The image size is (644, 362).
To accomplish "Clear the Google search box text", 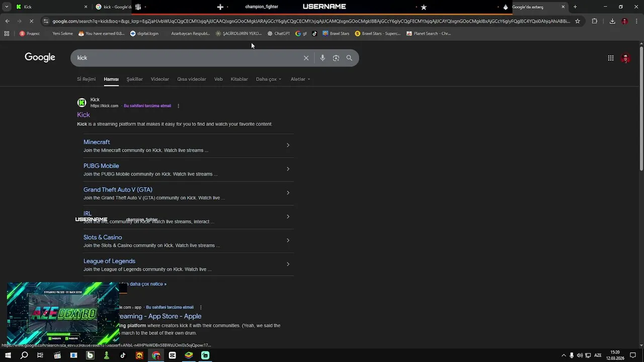I will tap(306, 58).
